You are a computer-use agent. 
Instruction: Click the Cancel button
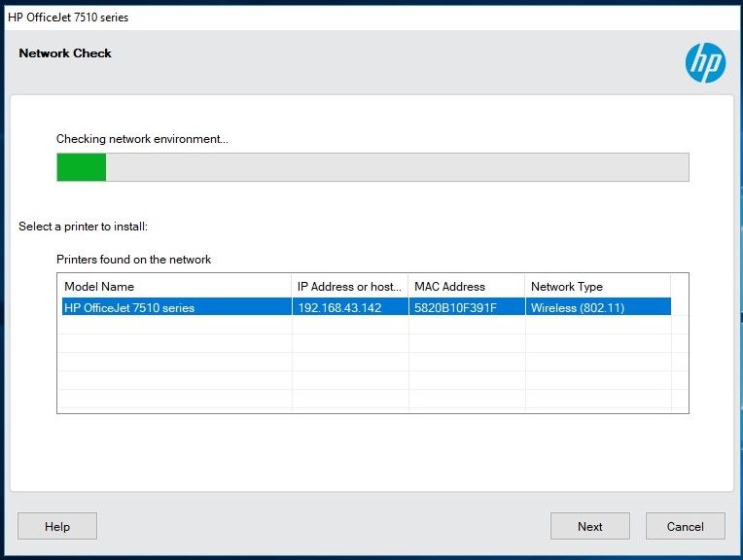click(686, 526)
